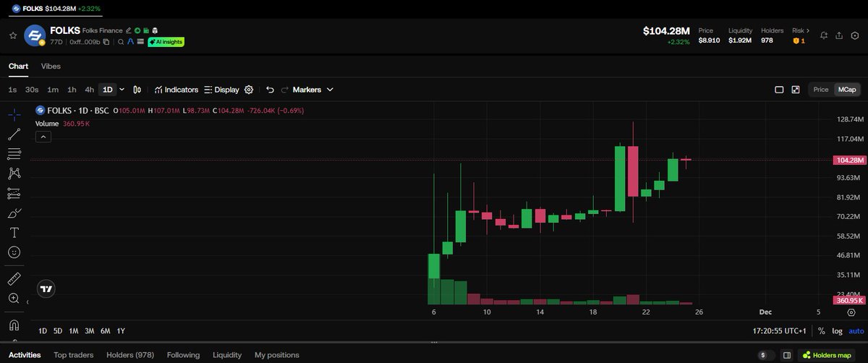Click the search magnifier icon under FOLKS

pyautogui.click(x=120, y=42)
